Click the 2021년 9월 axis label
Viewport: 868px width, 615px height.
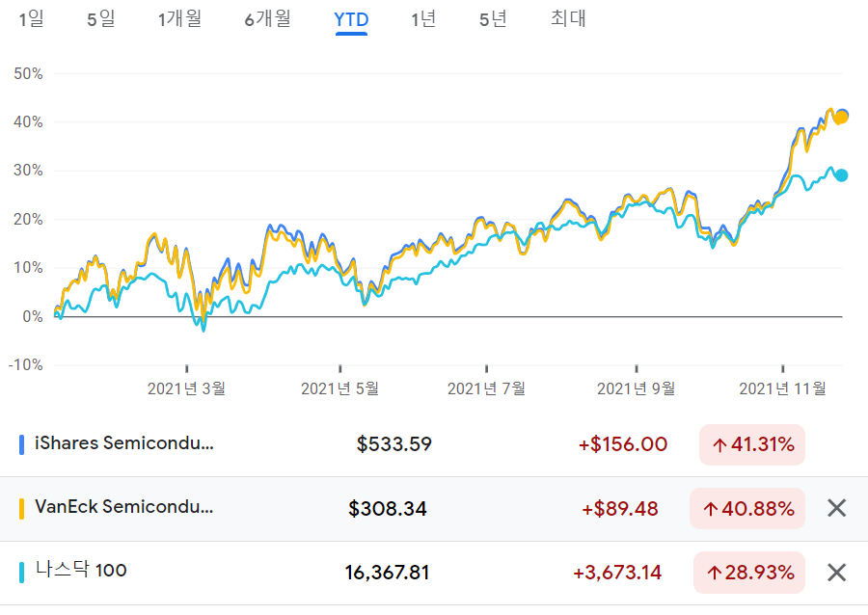click(x=637, y=388)
